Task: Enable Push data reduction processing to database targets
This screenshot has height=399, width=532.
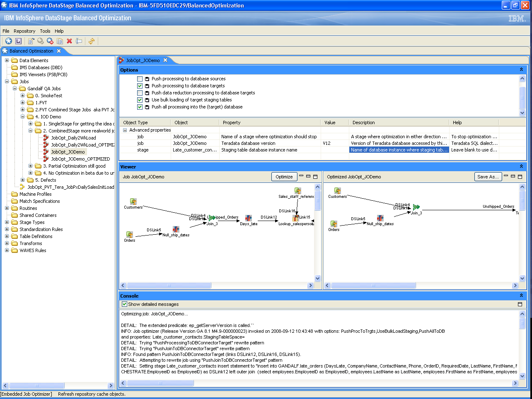Action: pos(140,93)
